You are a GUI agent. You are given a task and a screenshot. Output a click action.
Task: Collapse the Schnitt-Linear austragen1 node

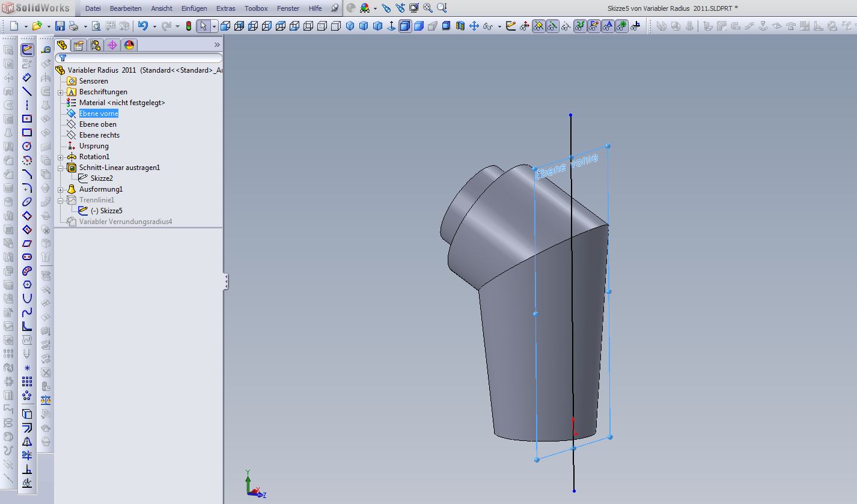[61, 168]
